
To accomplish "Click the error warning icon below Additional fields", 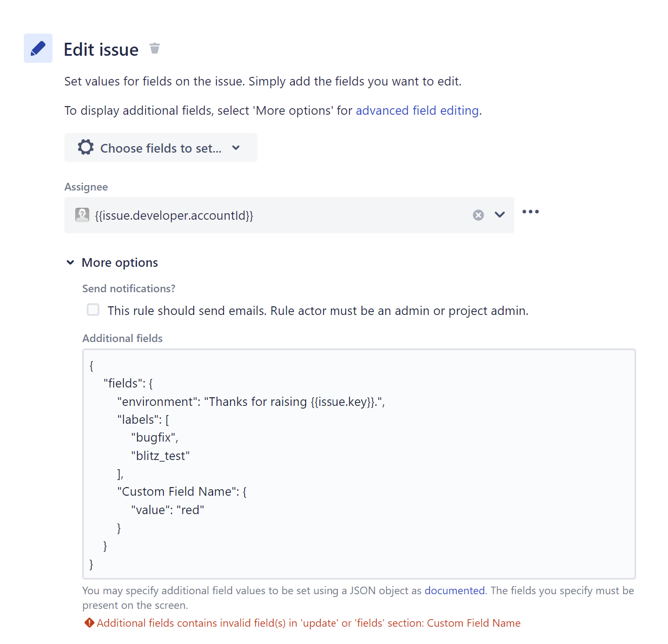I will point(89,623).
